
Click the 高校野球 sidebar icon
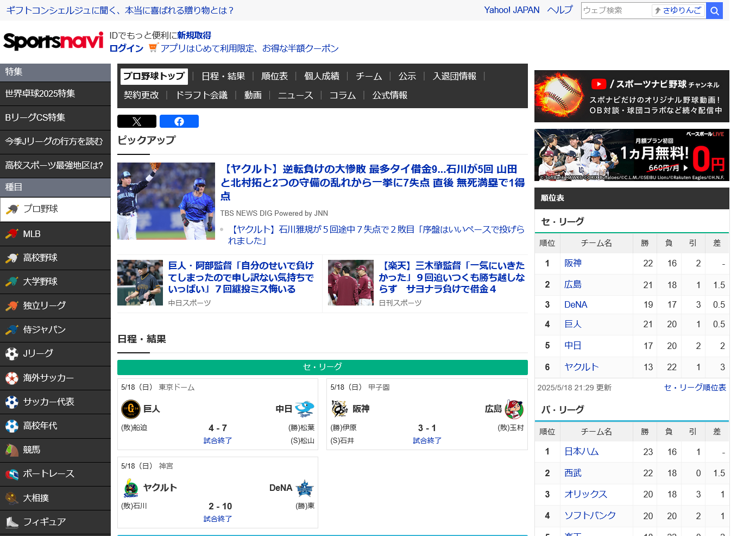pos(12,258)
